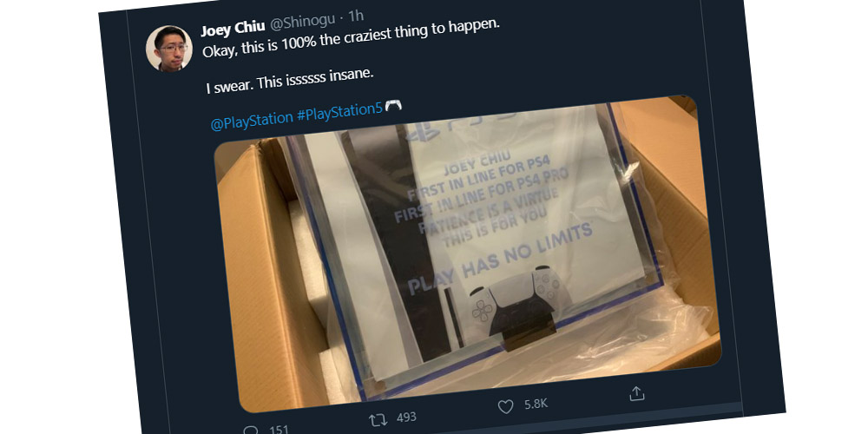The width and height of the screenshot is (868, 434).
Task: Click the controller emoji after the hashtag
Action: [393, 105]
